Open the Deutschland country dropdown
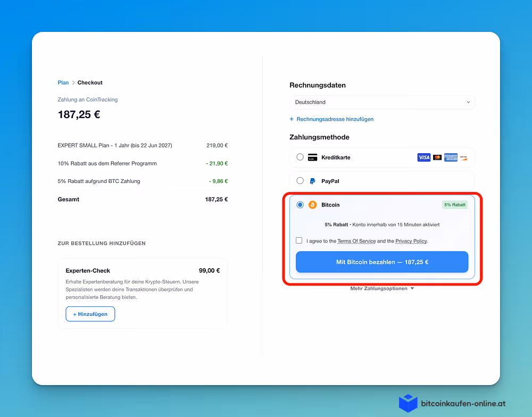The width and height of the screenshot is (532, 417). 382,102
